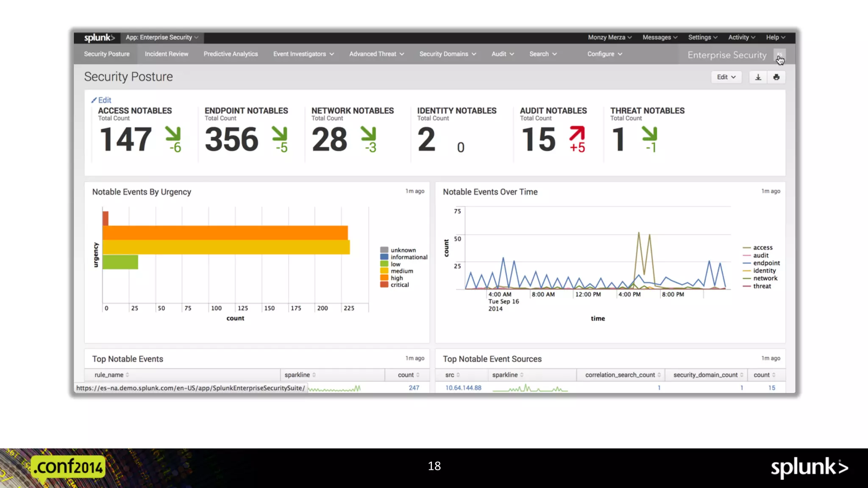
Task: Click the 10.64.144.88 source link
Action: 463,388
